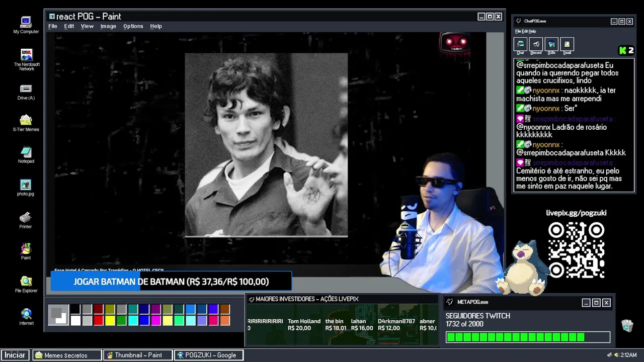
Task: Click the speaker volume icon in tray
Action: pyautogui.click(x=616, y=355)
